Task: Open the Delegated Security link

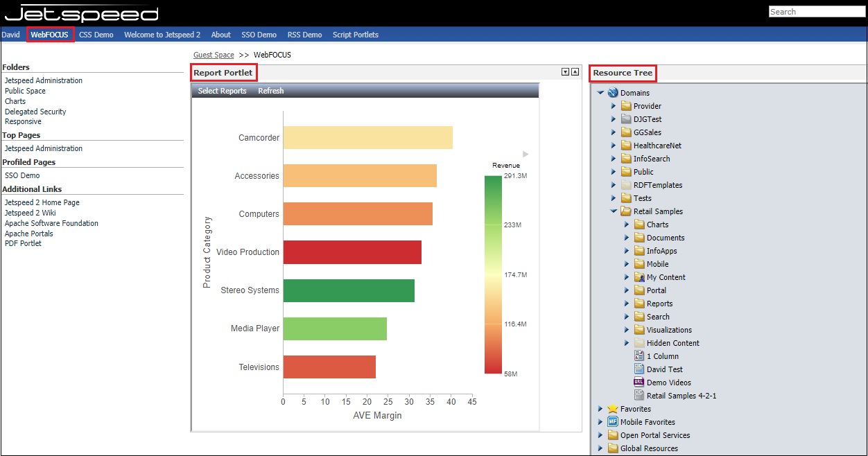Action: [35, 112]
